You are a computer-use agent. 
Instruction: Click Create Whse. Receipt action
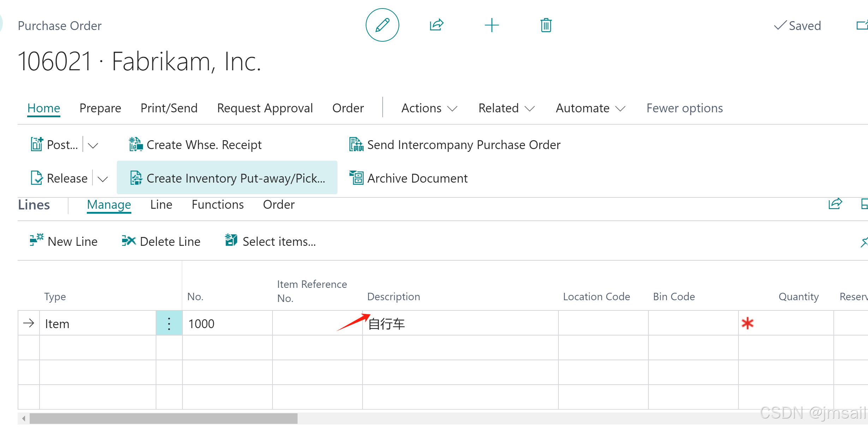195,145
